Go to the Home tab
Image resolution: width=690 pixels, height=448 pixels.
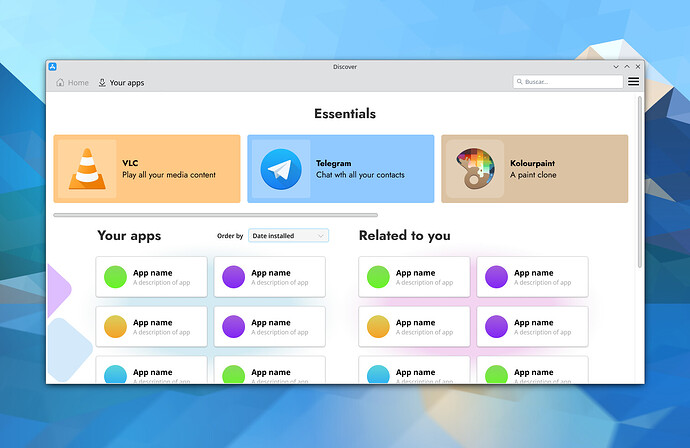pyautogui.click(x=73, y=83)
